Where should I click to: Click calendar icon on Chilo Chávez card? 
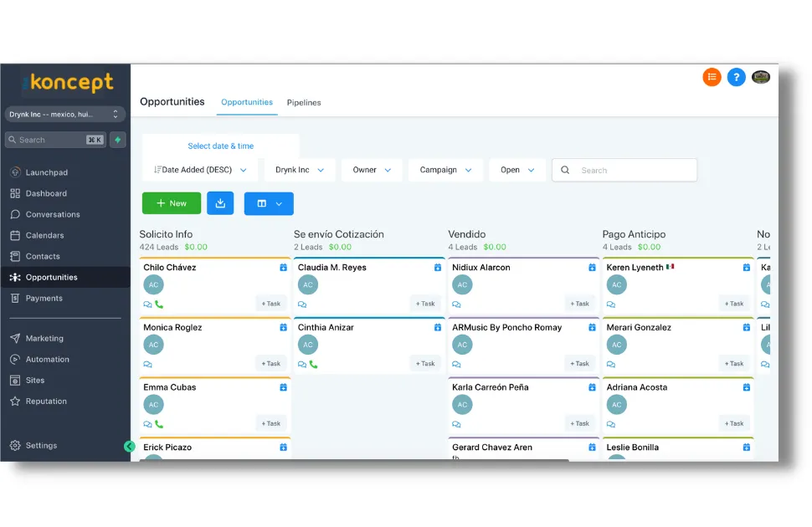pyautogui.click(x=283, y=268)
